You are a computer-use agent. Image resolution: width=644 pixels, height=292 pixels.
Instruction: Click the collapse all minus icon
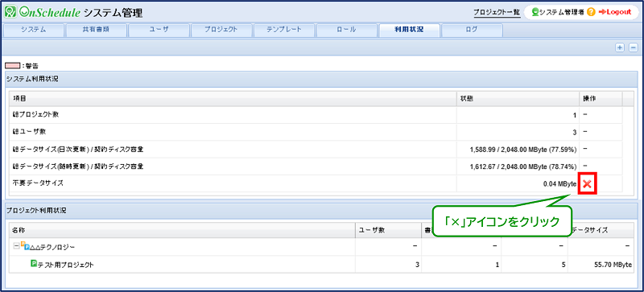pos(633,47)
